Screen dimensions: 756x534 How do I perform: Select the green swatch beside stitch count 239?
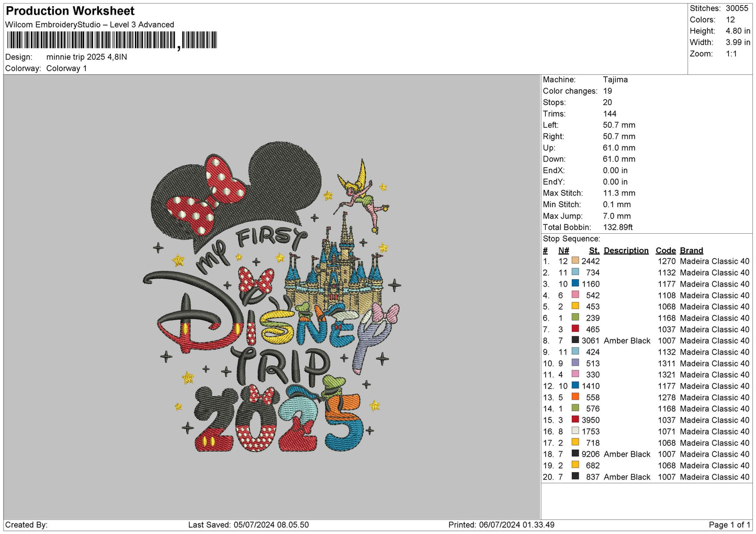(576, 317)
